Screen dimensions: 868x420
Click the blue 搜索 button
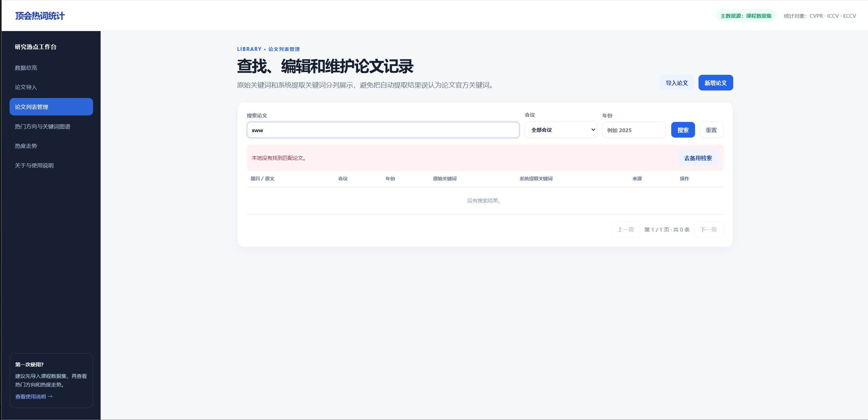[x=683, y=130]
